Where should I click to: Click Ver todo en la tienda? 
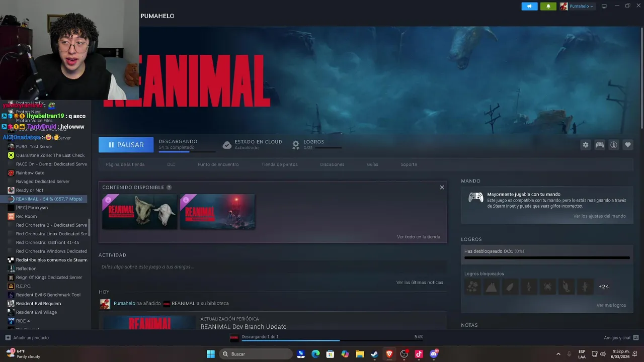[418, 237]
